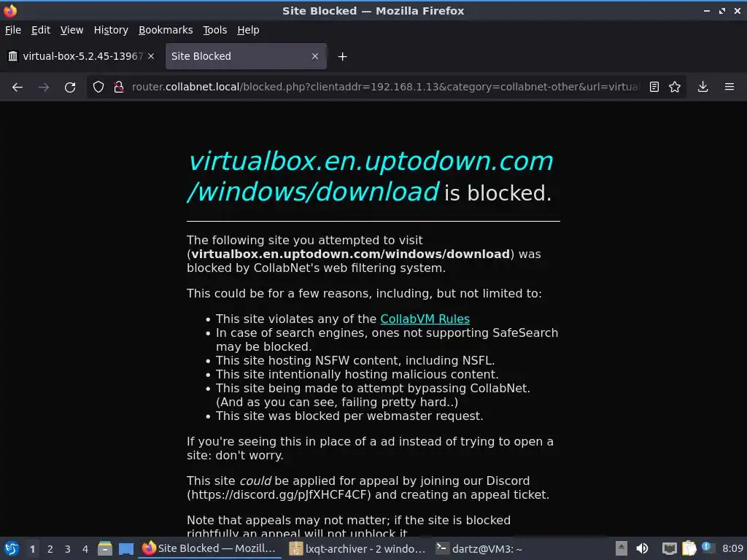The image size is (747, 560).
Task: Open the CollabVM Rules link
Action: tap(425, 319)
